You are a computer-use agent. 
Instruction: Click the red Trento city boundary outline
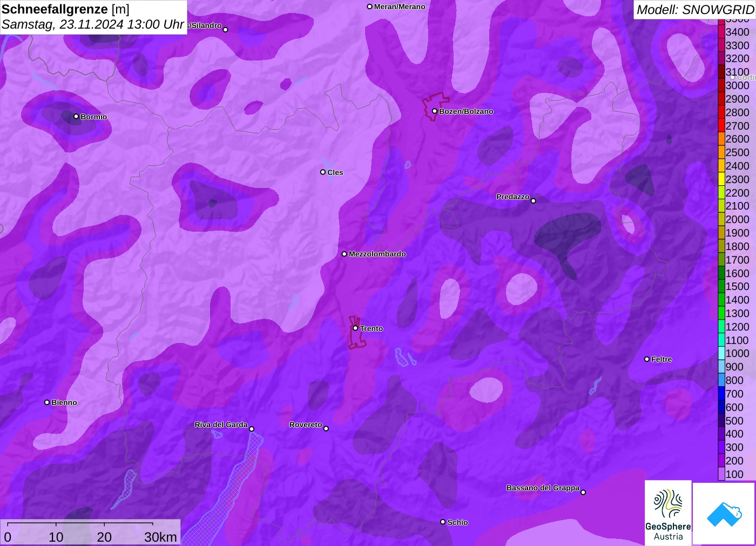coord(356,332)
